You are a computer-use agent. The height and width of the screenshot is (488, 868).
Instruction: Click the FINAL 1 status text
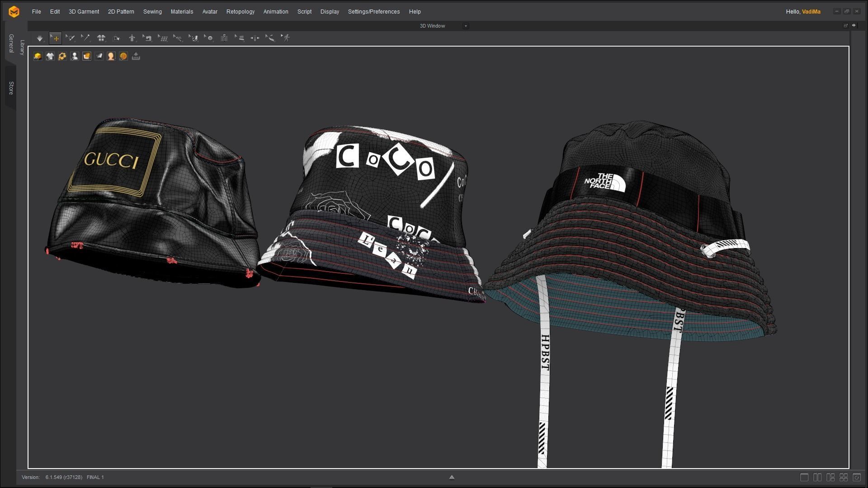(95, 477)
